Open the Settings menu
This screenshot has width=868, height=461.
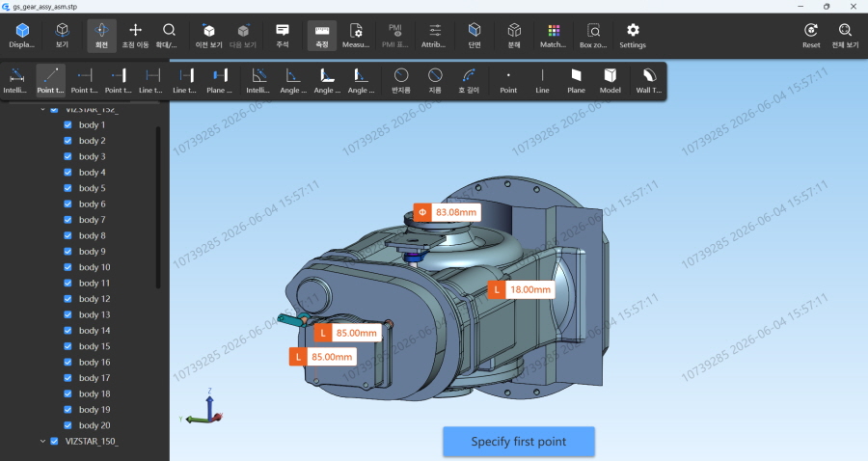tap(633, 36)
